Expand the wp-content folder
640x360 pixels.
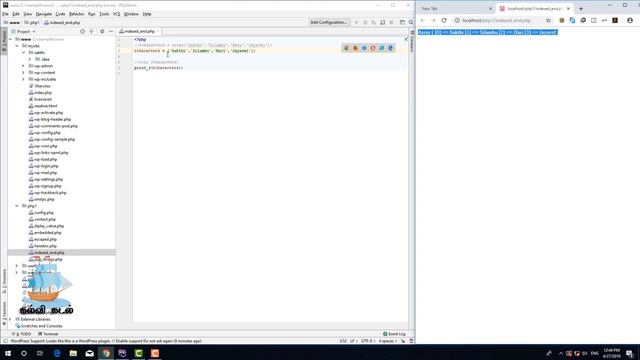click(x=23, y=73)
